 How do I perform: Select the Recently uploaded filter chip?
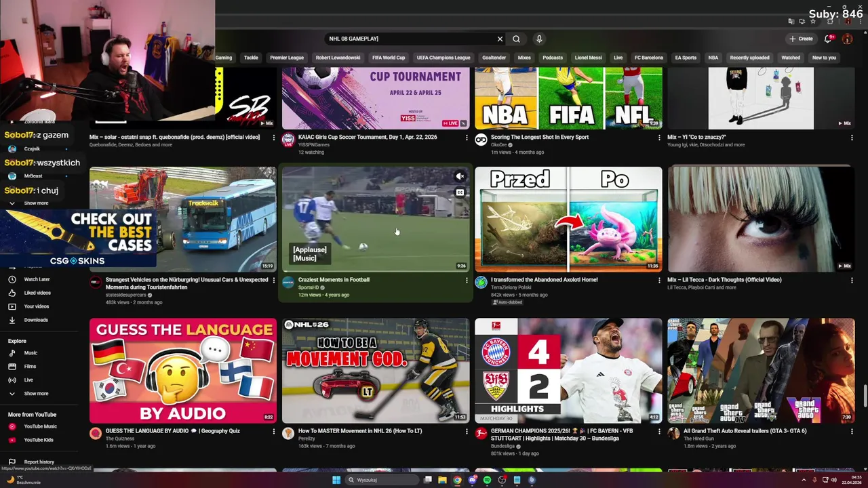[x=749, y=58]
